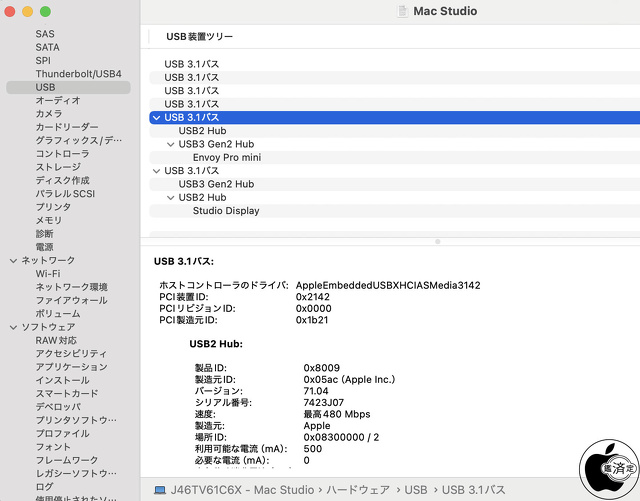Screen dimensions: 640x501
Task: Click the USB装置ツリー column header
Action: click(x=198, y=37)
